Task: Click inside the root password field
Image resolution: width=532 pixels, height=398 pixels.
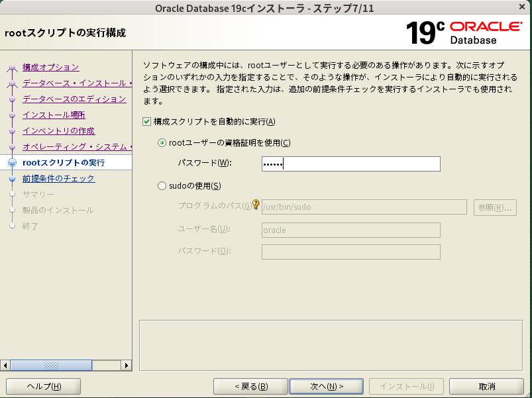Action: click(x=350, y=163)
